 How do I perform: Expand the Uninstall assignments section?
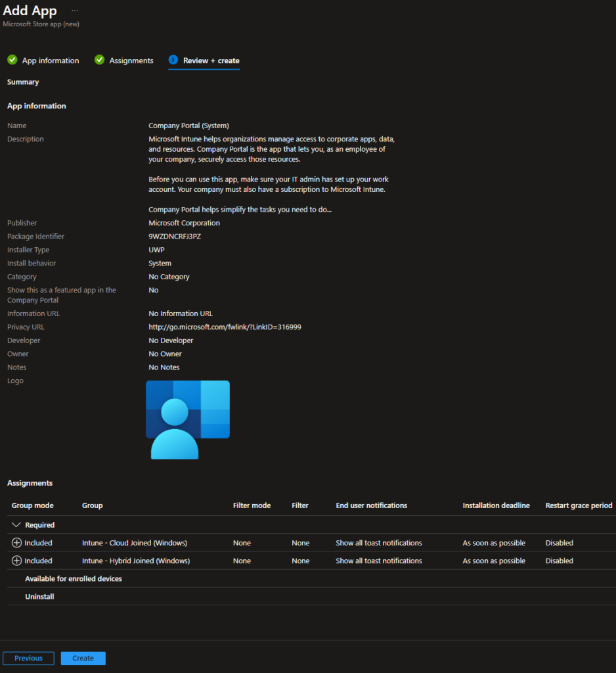[x=39, y=596]
